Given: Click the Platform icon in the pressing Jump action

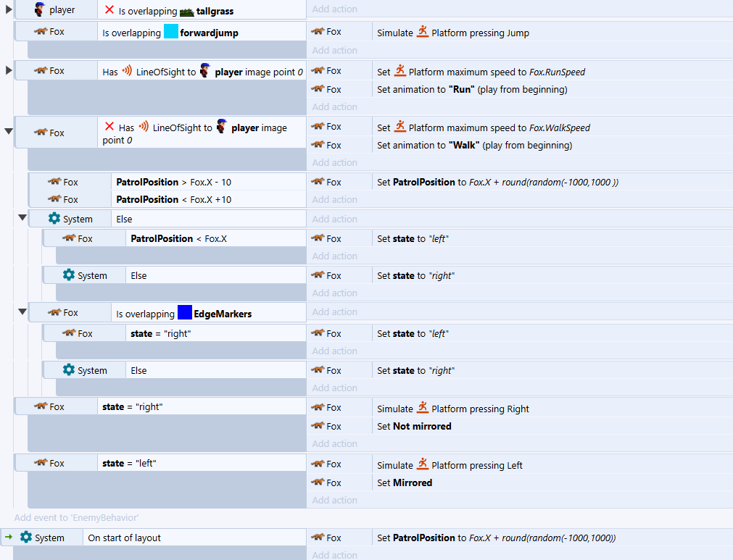Looking at the screenshot, I should 423,32.
